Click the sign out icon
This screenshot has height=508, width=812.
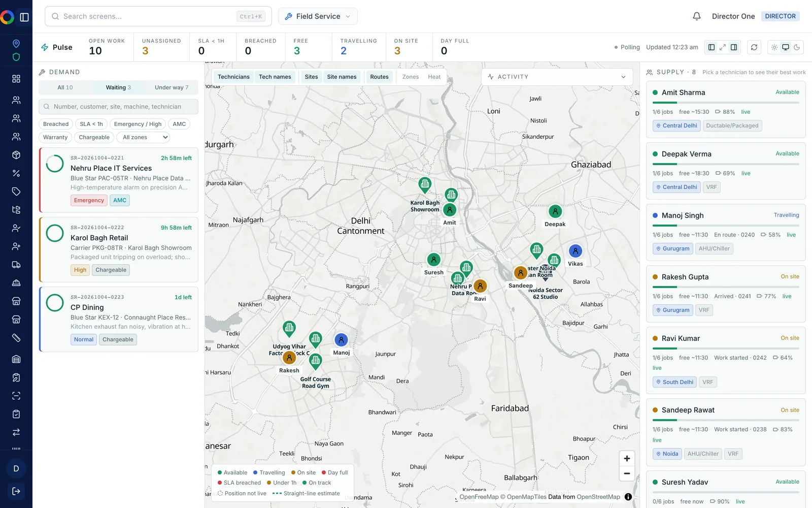coord(16,491)
